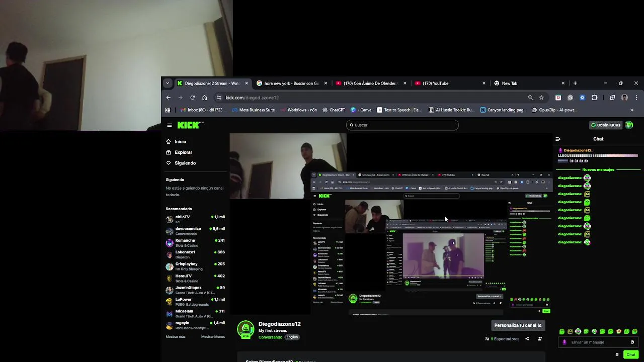Open the emoji picker in the message box
644x362 pixels.
[x=632, y=342]
